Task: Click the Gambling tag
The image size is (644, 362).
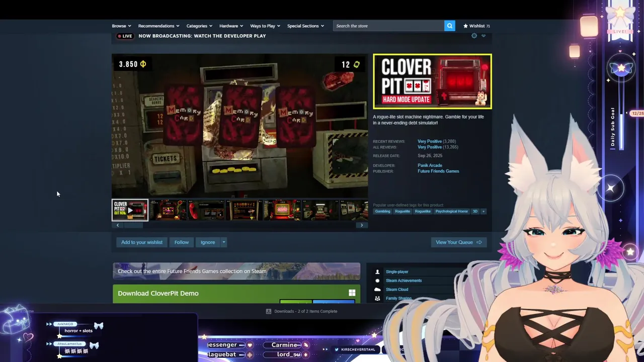Action: (x=382, y=211)
